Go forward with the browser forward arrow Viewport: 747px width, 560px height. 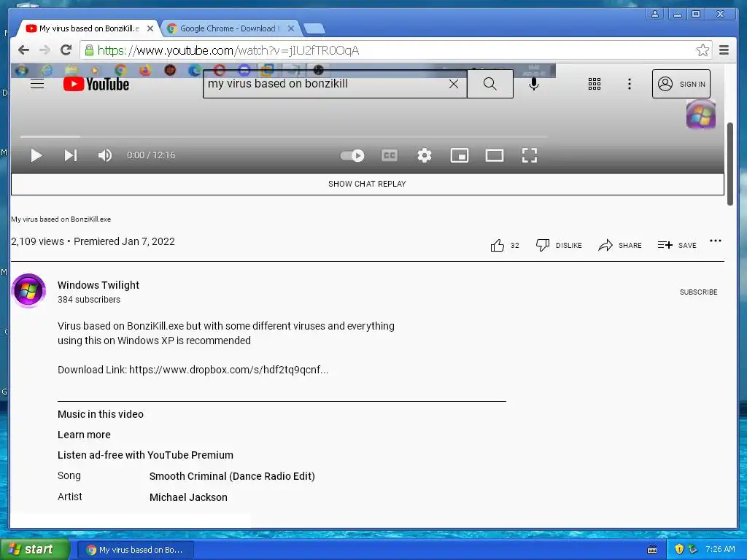44,50
